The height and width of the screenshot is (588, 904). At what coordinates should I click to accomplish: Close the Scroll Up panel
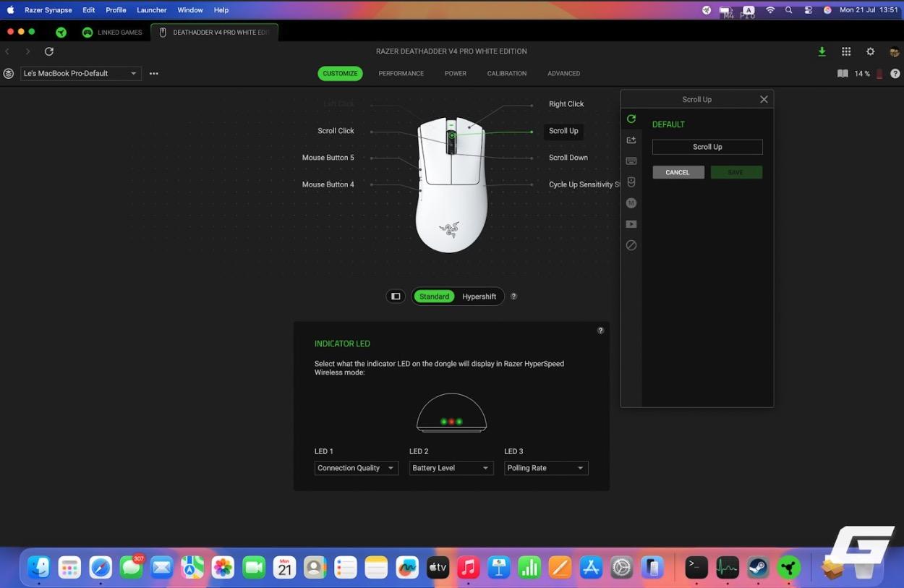click(764, 99)
